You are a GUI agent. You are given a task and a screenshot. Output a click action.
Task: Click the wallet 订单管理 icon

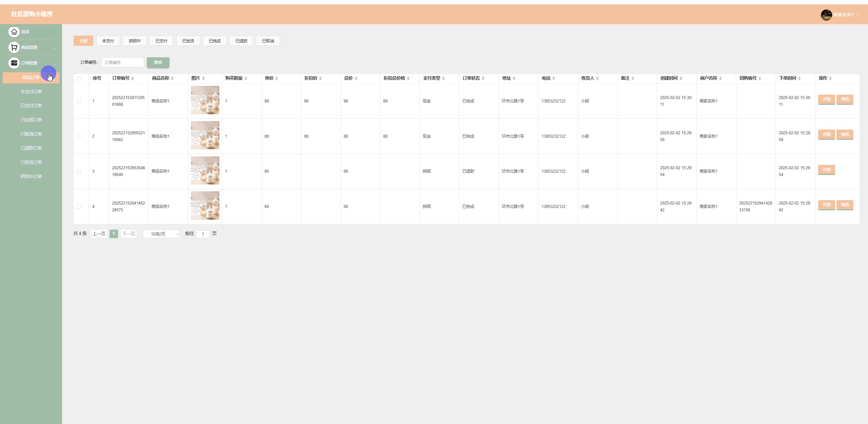pos(14,63)
